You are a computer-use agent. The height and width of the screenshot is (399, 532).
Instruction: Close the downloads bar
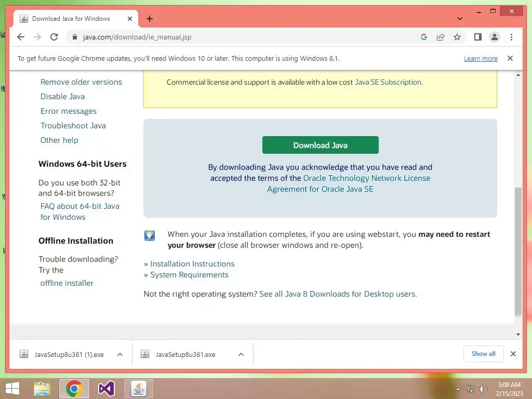click(x=513, y=354)
